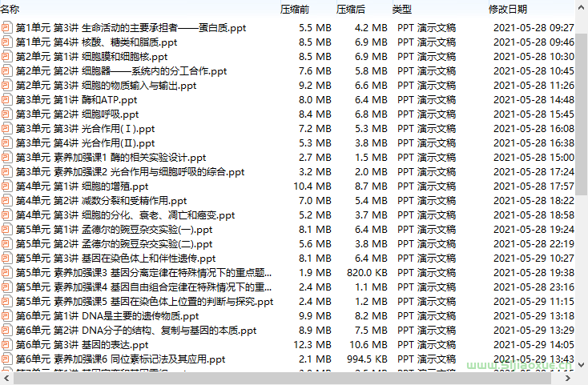
Task: Click 10.4 MB size before compression
Action: coord(312,186)
